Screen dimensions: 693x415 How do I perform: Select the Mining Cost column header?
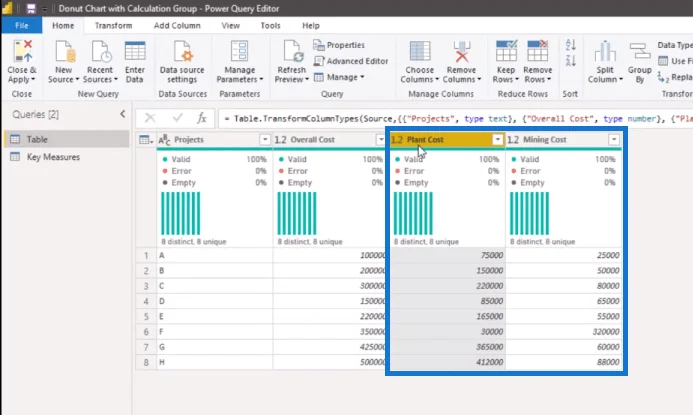563,140
